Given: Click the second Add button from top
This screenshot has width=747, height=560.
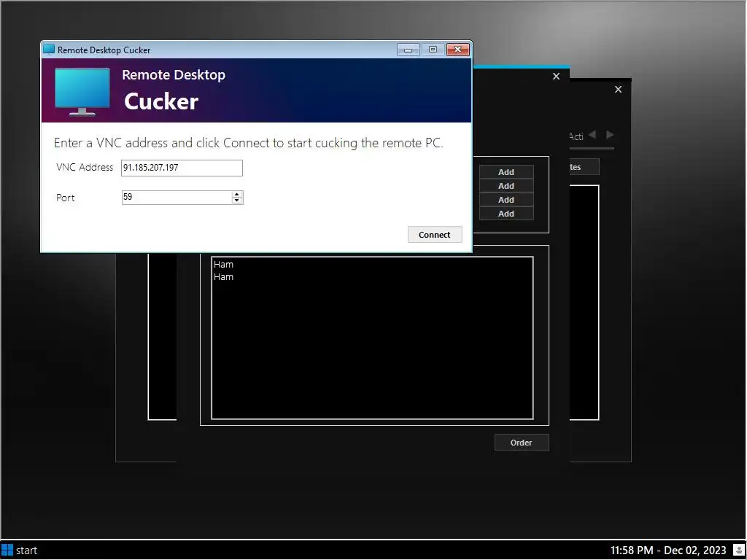Looking at the screenshot, I should point(506,186).
